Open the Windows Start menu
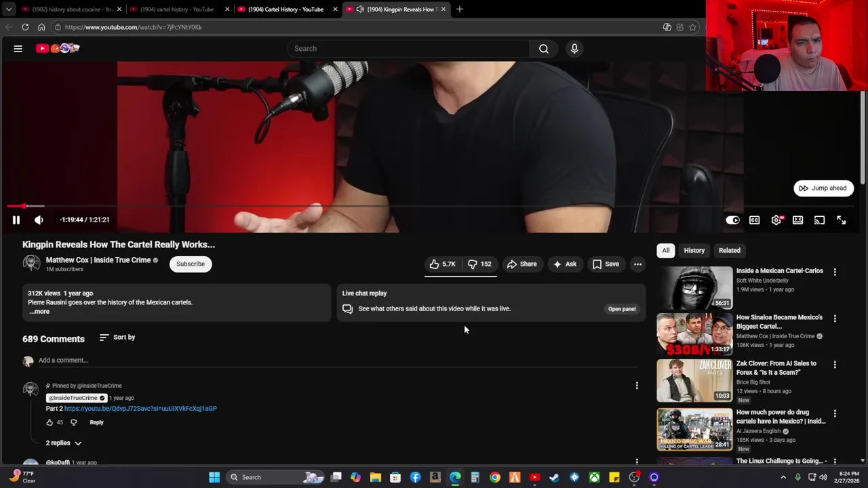 tap(214, 477)
